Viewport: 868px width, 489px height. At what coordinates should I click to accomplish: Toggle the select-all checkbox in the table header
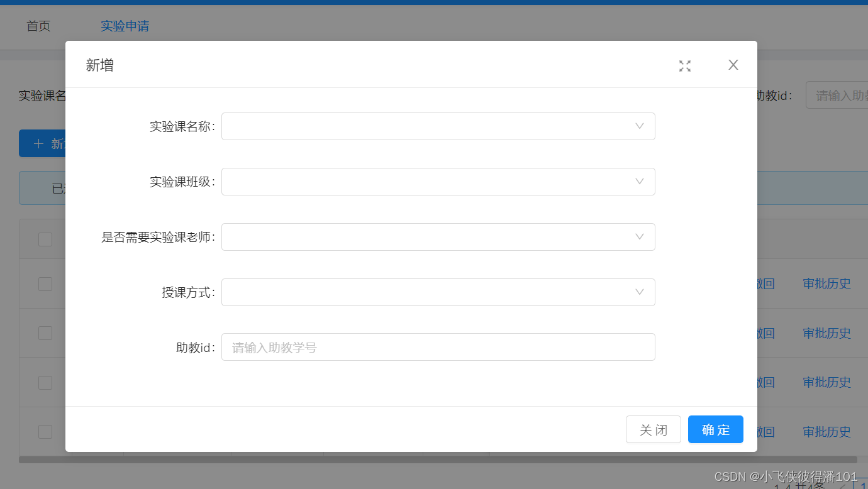point(44,239)
